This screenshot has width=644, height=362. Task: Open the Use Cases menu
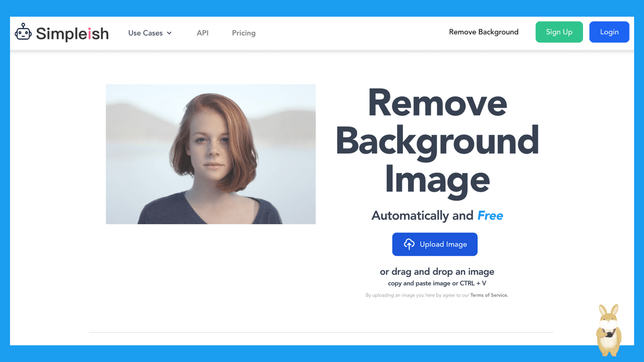(x=145, y=33)
